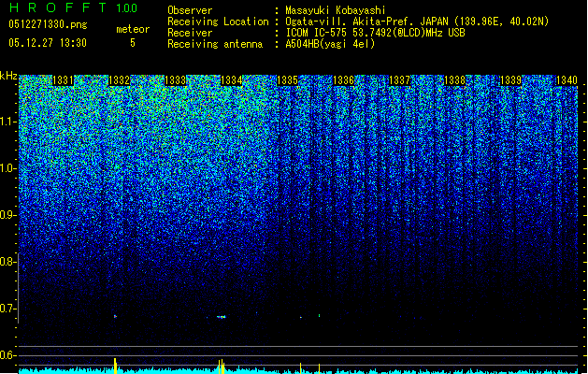
Task: Click the 1336 time marker
Action: point(343,80)
